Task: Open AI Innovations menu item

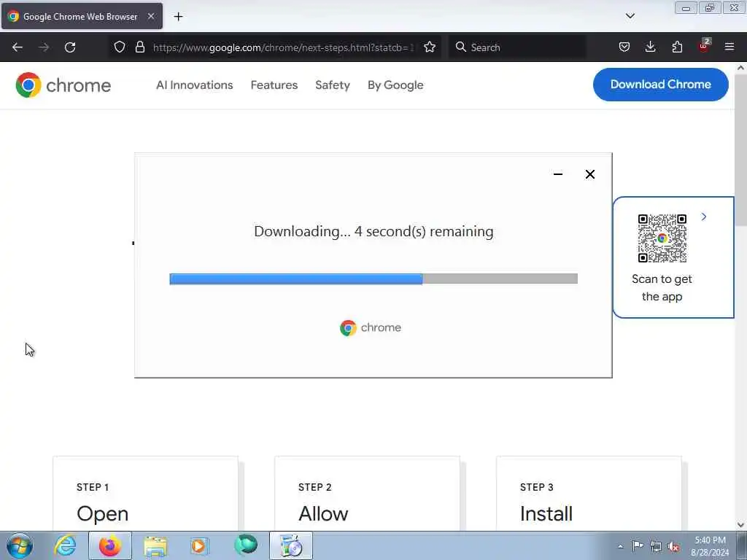Action: (194, 85)
